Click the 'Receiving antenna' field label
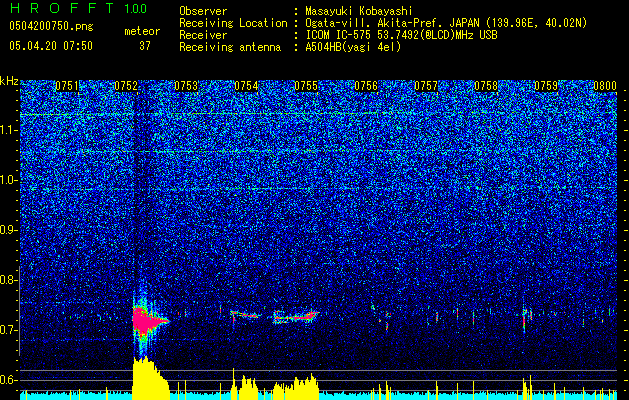Screen dimensions: 629x400 point(230,47)
